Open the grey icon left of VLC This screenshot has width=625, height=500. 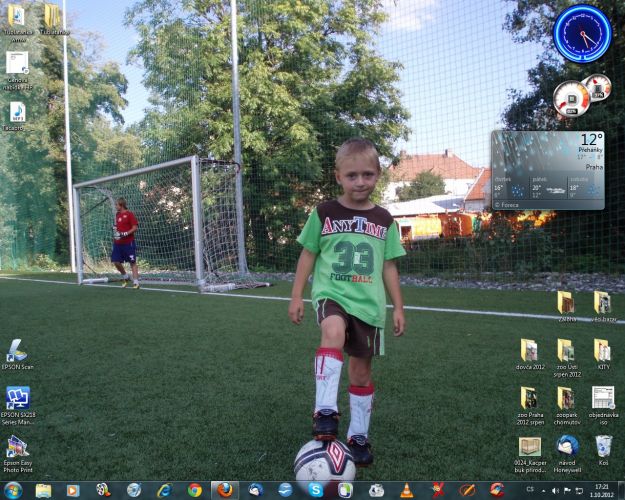pyautogui.click(x=376, y=491)
